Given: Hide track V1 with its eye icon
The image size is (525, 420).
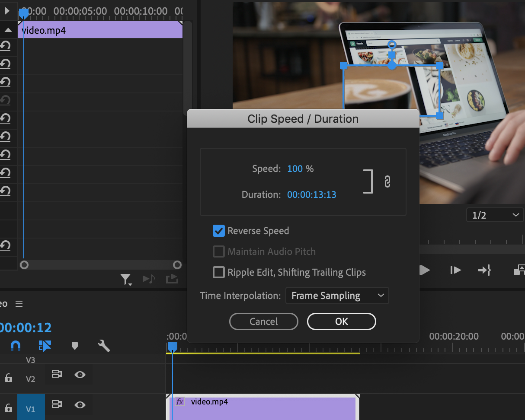Looking at the screenshot, I should coord(80,405).
